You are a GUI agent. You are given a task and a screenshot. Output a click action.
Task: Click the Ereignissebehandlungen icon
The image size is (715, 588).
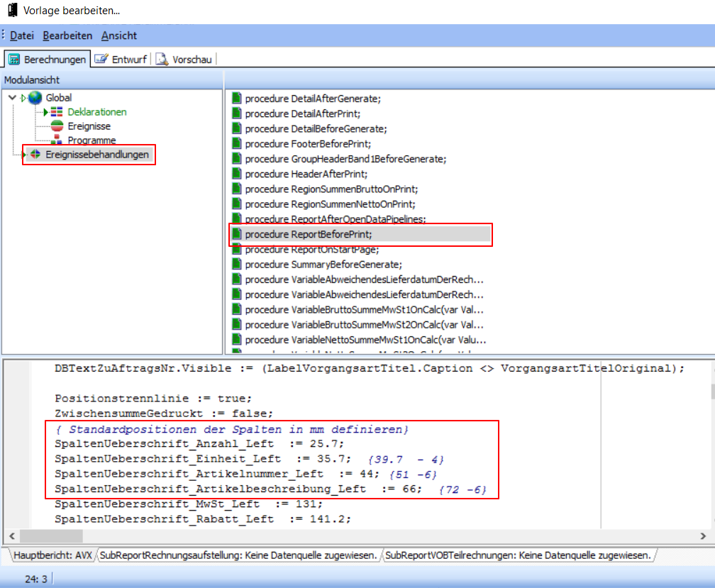(35, 155)
